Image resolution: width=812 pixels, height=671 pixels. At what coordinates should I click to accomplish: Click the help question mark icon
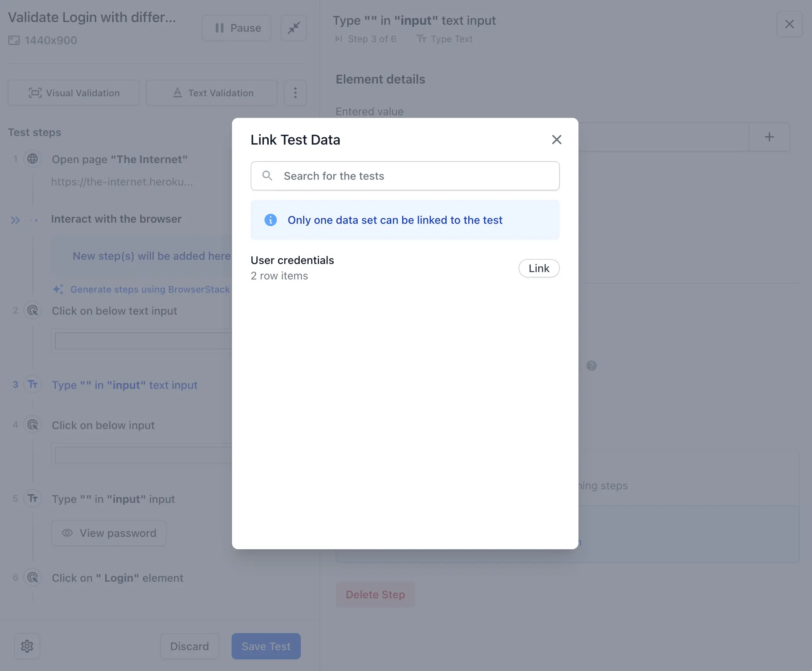coord(591,366)
